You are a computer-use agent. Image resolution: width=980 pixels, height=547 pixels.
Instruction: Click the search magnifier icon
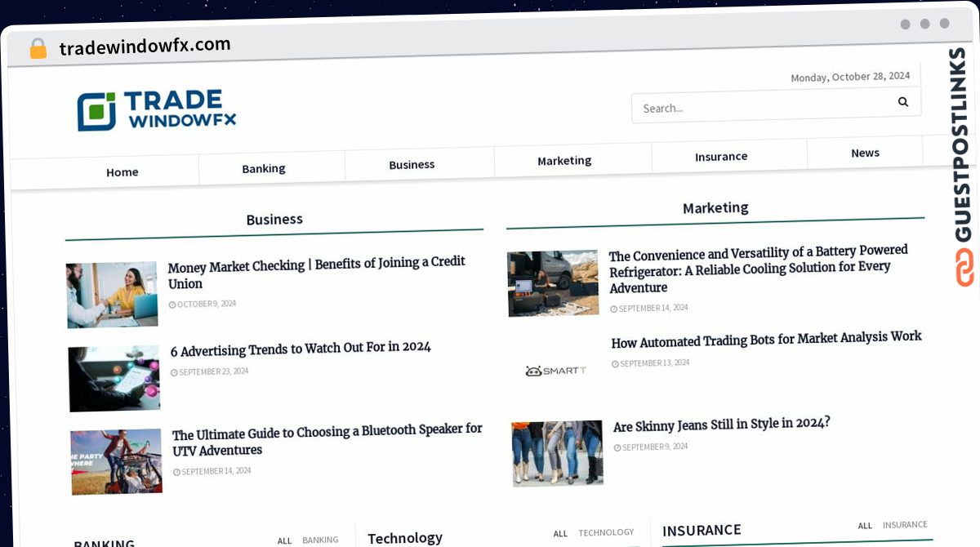click(903, 102)
